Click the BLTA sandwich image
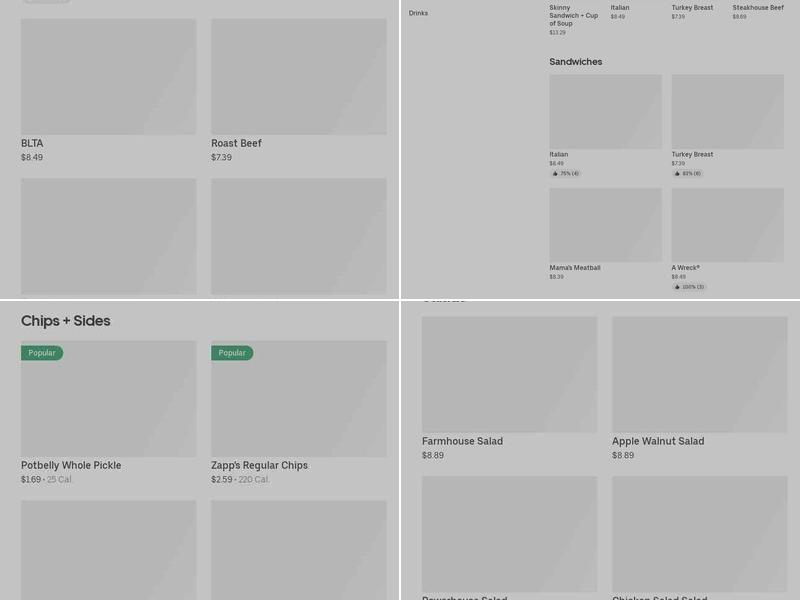Image resolution: width=800 pixels, height=600 pixels. tap(108, 76)
